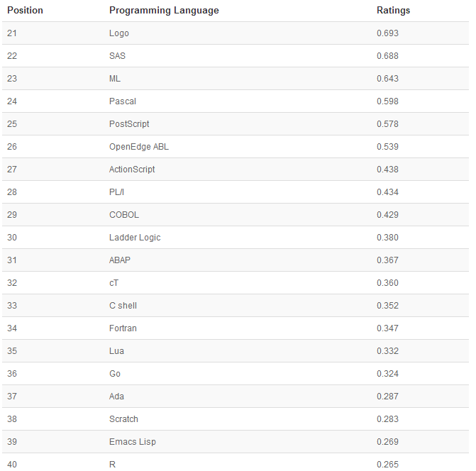Screen dimensions: 476x471
Task: Select the Scratch language entry
Action: pyautogui.click(x=123, y=419)
